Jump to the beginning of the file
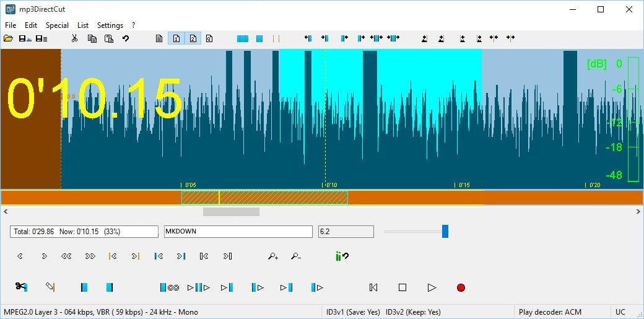Image resolution: width=644 pixels, height=319 pixels. coord(204,256)
